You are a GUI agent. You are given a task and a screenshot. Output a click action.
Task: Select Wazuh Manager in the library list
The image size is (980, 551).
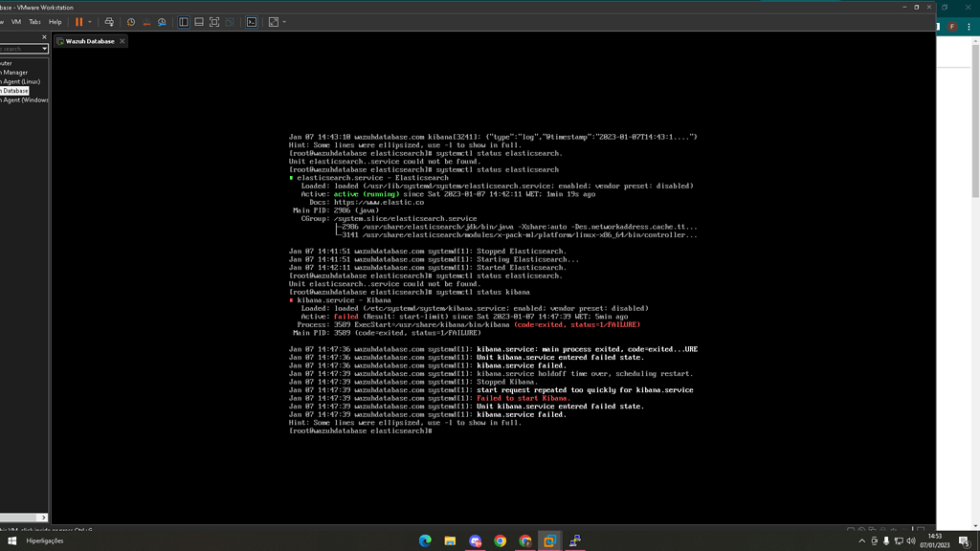pyautogui.click(x=17, y=72)
